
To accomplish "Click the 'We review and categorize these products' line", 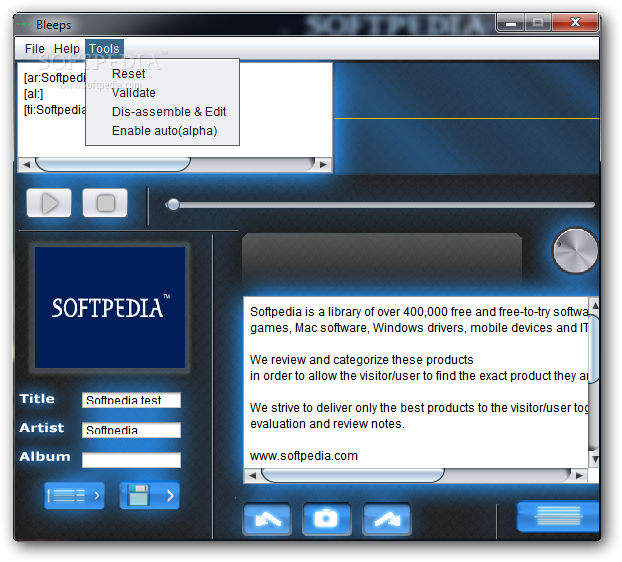I will click(361, 360).
